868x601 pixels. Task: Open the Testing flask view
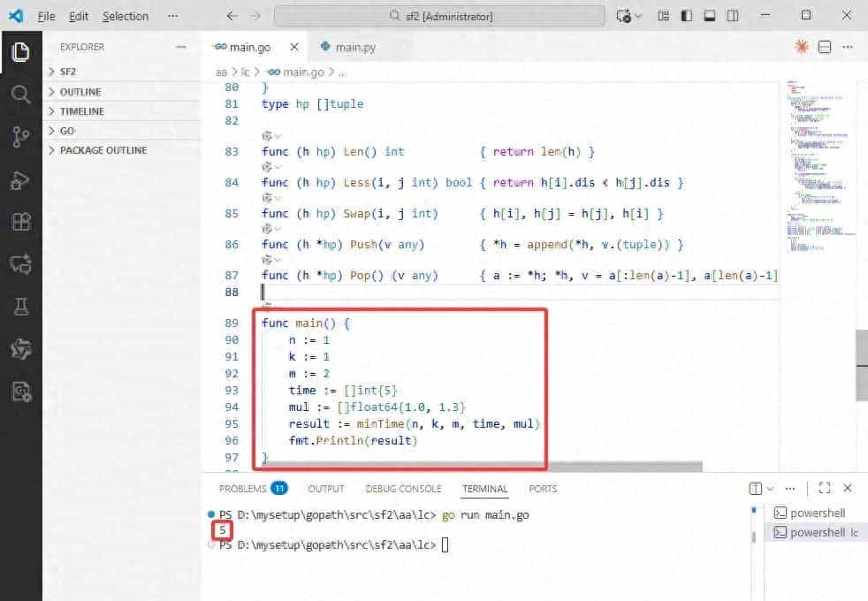click(x=20, y=307)
